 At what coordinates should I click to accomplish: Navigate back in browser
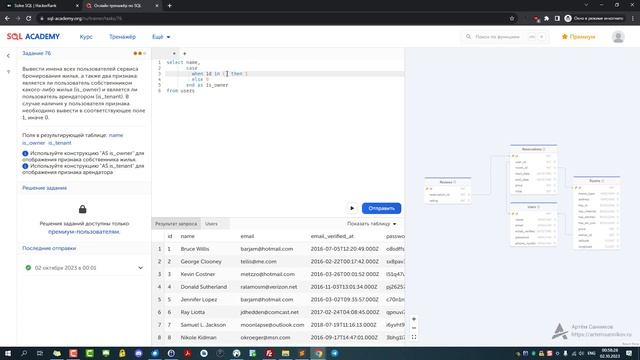coord(7,18)
